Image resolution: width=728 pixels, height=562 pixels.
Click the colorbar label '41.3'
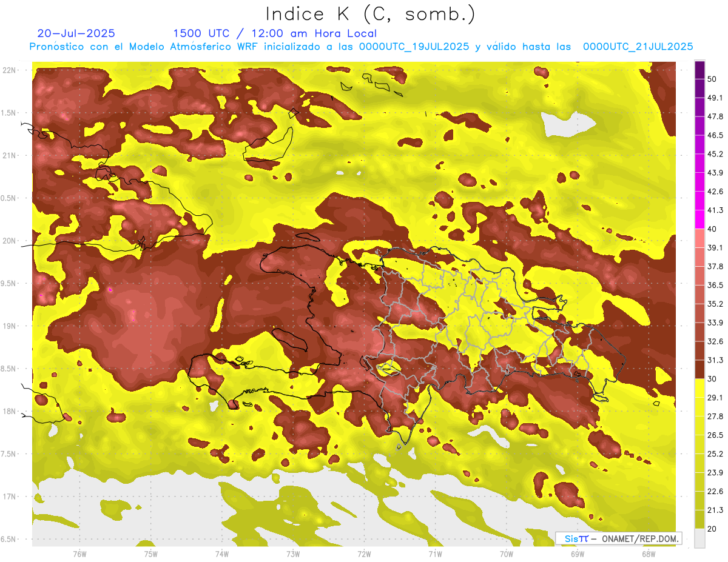point(715,210)
